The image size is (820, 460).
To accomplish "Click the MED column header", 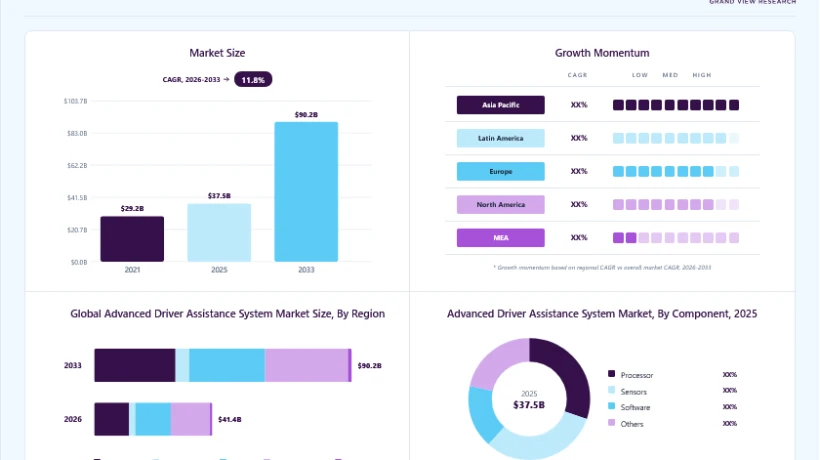I will 670,75.
